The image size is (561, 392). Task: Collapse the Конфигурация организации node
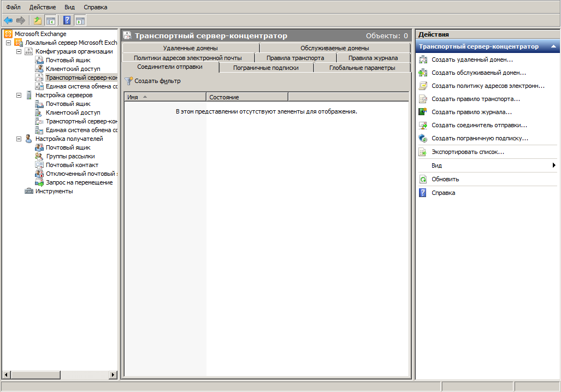click(x=19, y=51)
